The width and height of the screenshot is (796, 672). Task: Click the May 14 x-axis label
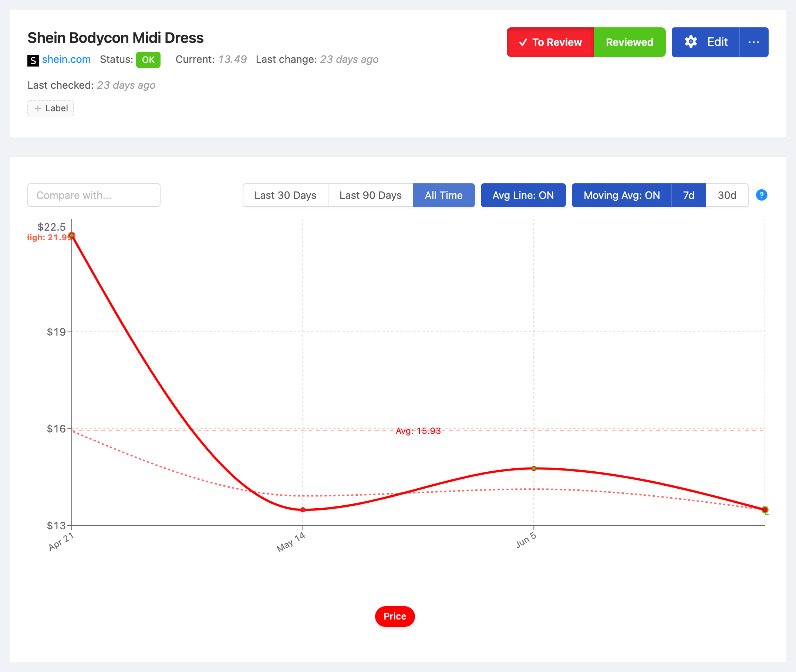click(x=291, y=542)
